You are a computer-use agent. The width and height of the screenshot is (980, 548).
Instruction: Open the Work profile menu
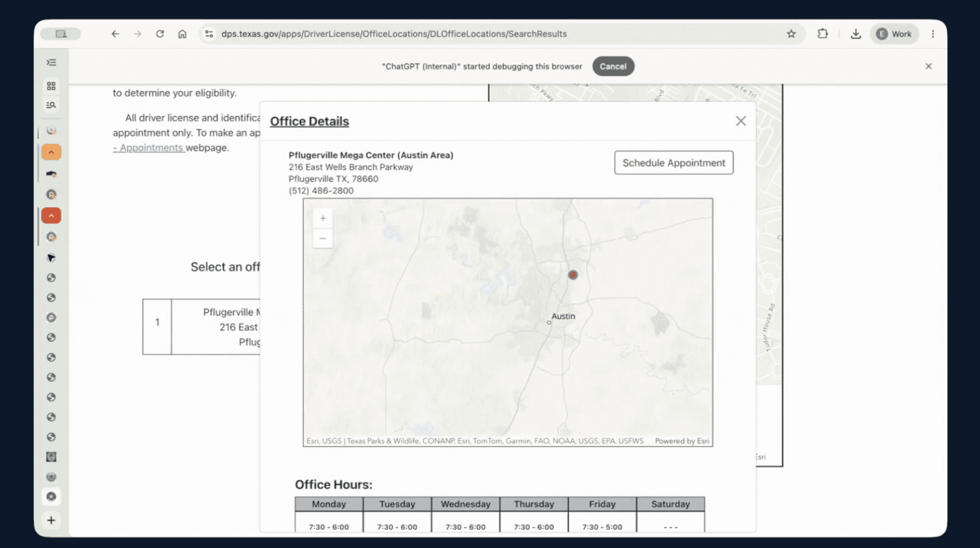pos(894,34)
